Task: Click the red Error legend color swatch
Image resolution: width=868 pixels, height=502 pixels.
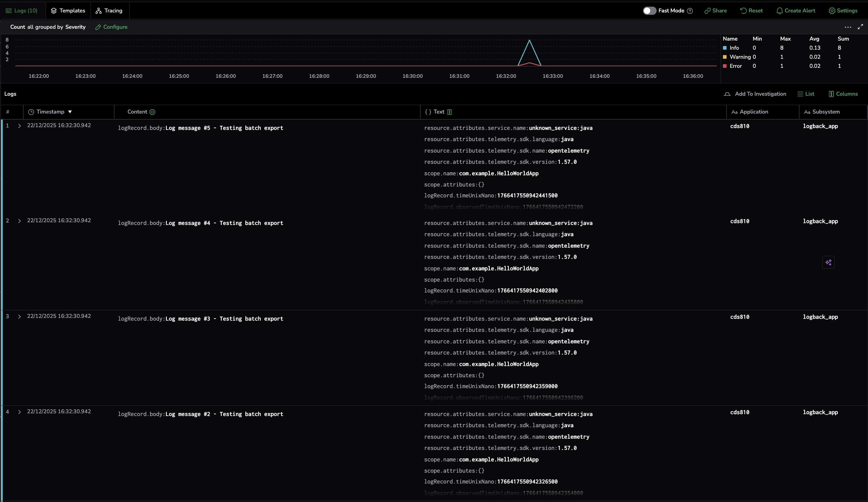Action: click(x=725, y=66)
